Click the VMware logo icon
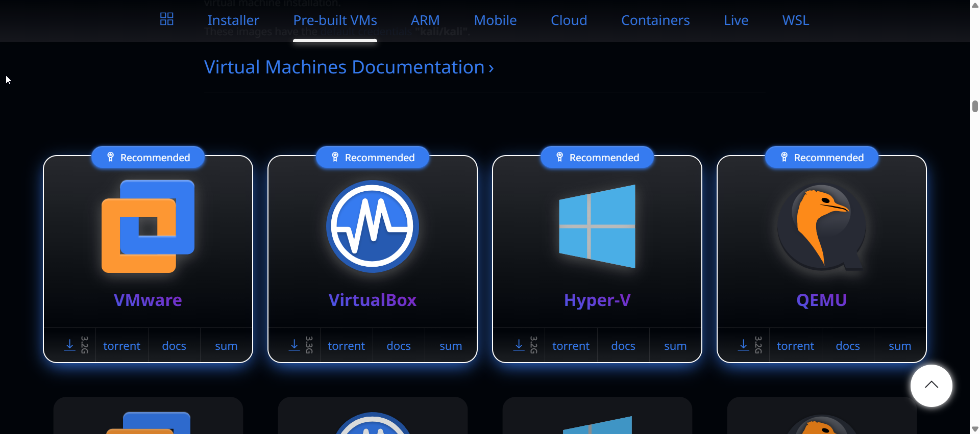 pyautogui.click(x=148, y=226)
